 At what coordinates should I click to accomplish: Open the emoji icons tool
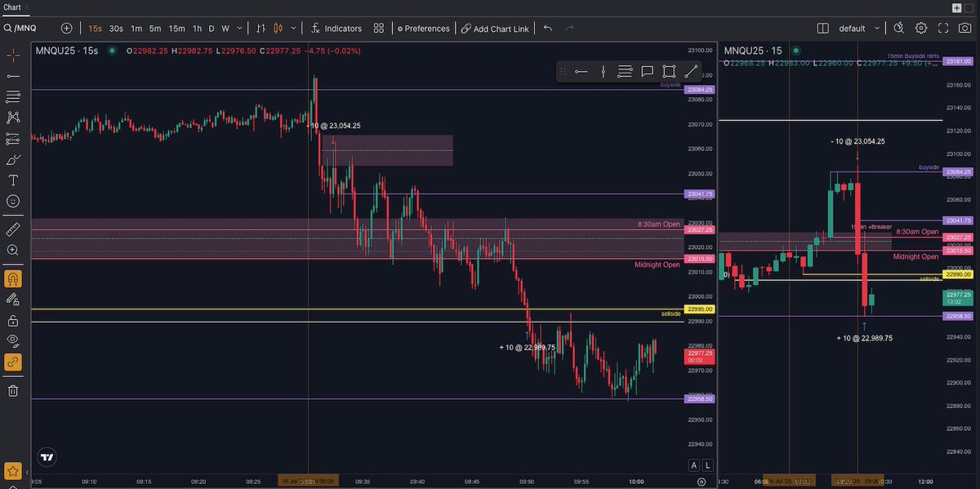tap(13, 201)
